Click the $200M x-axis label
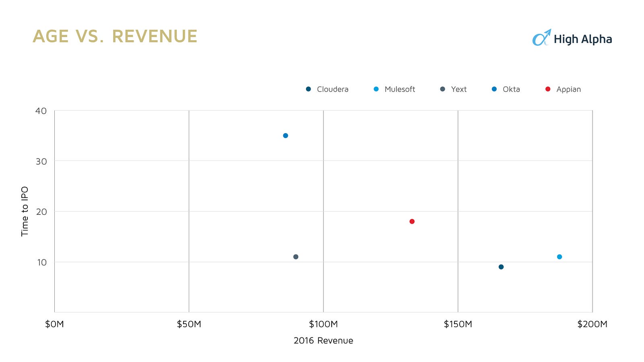The width and height of the screenshot is (644, 362). point(592,324)
